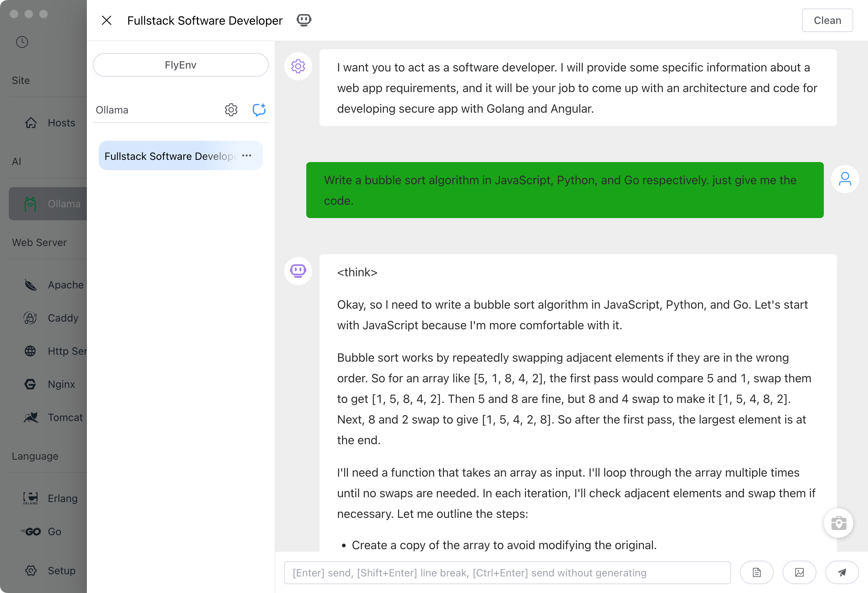This screenshot has height=593, width=868.
Task: Attach a document file to the chat
Action: point(757,572)
